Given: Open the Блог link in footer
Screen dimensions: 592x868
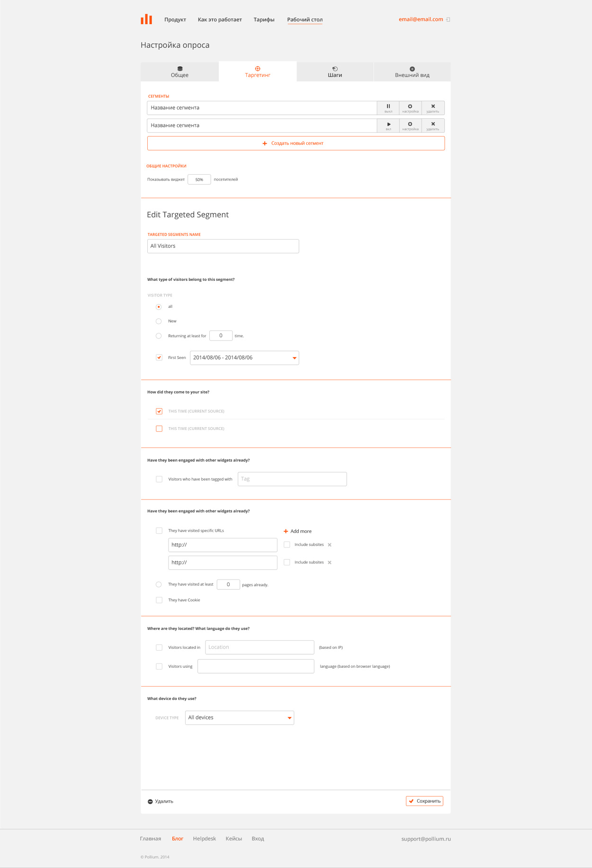Looking at the screenshot, I should (178, 839).
